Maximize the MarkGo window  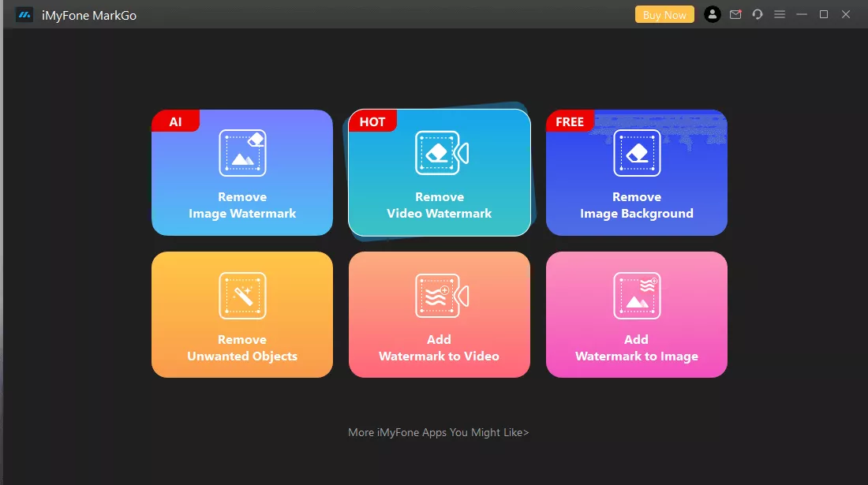[824, 14]
